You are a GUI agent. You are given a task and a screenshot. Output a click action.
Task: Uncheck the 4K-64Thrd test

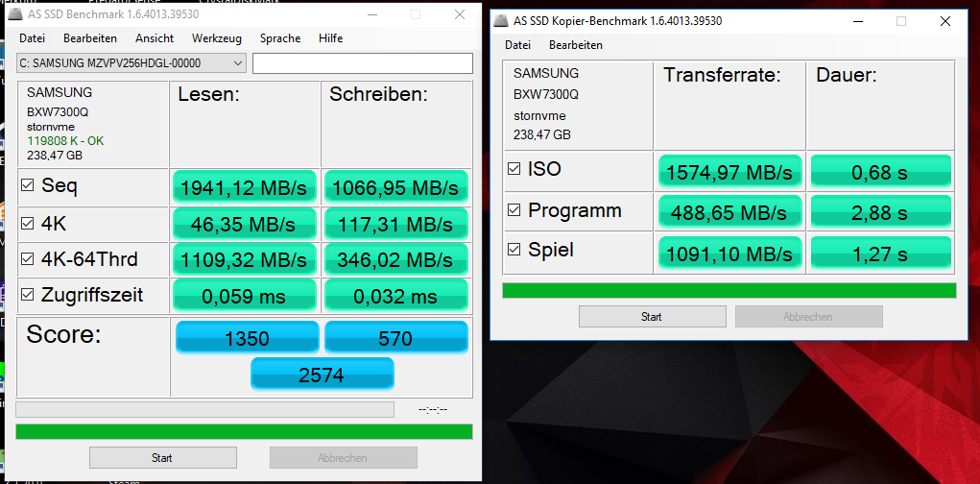click(x=28, y=259)
